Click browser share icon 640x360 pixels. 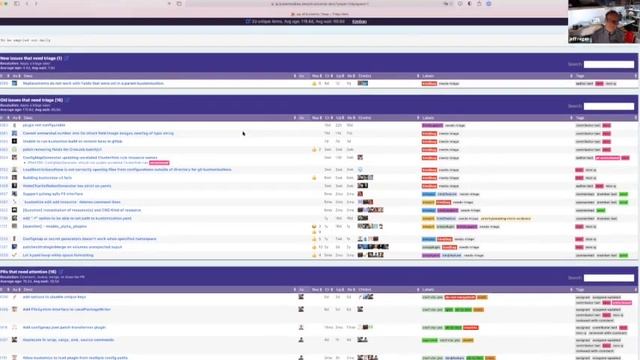479,4
